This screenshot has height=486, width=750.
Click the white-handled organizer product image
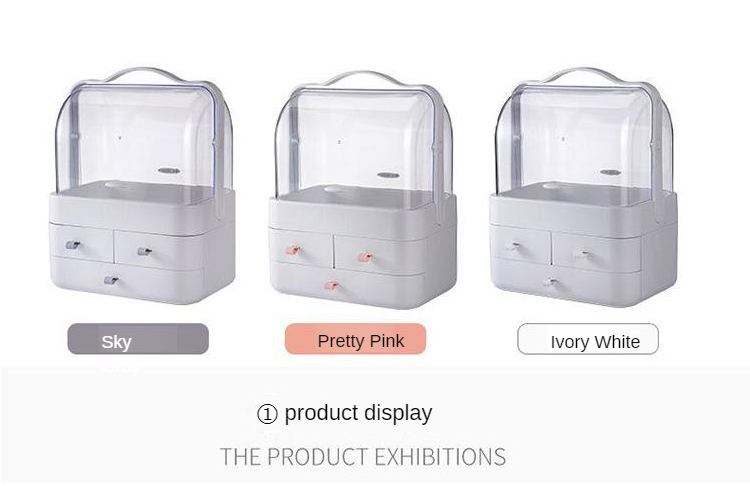(584, 187)
